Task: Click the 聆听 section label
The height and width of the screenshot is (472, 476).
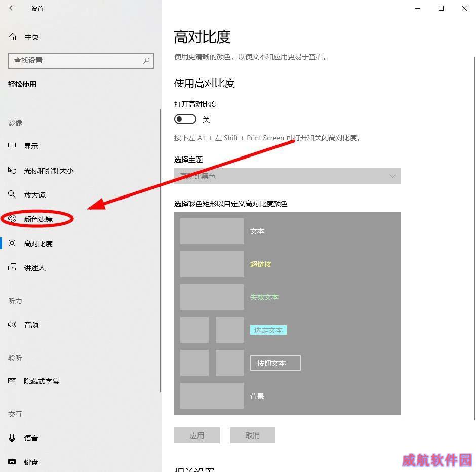Action: (x=15, y=358)
